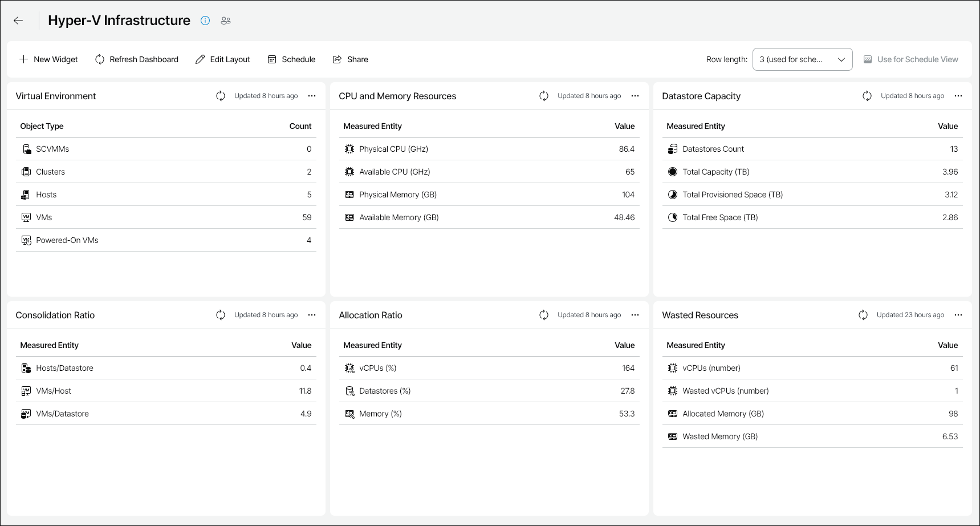
Task: Select the vCPUs (%) label
Action: pyautogui.click(x=377, y=368)
